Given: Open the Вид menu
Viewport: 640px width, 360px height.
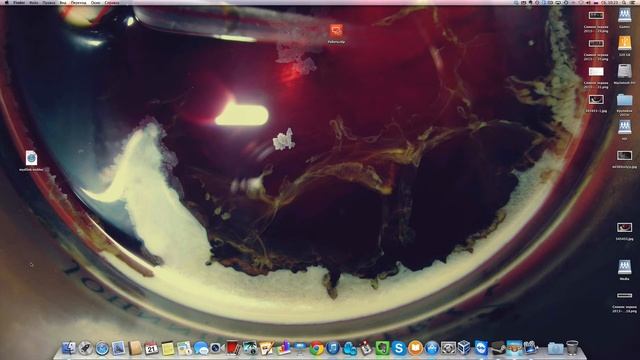Looking at the screenshot, I should pos(63,2).
